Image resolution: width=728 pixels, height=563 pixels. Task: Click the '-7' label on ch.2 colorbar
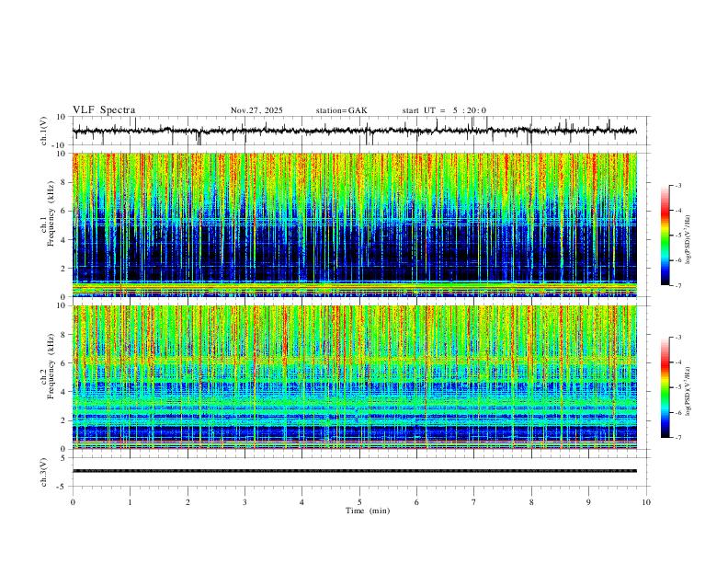(678, 438)
